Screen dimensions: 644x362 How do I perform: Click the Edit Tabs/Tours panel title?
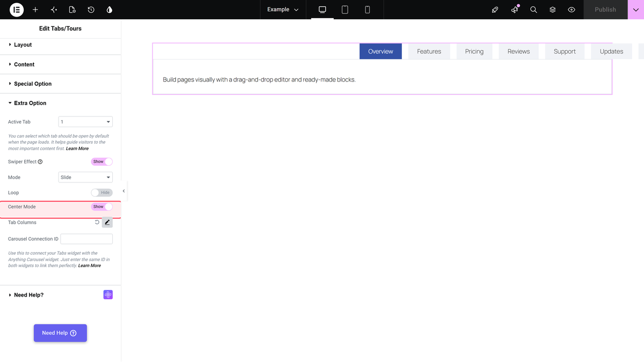[x=61, y=28]
